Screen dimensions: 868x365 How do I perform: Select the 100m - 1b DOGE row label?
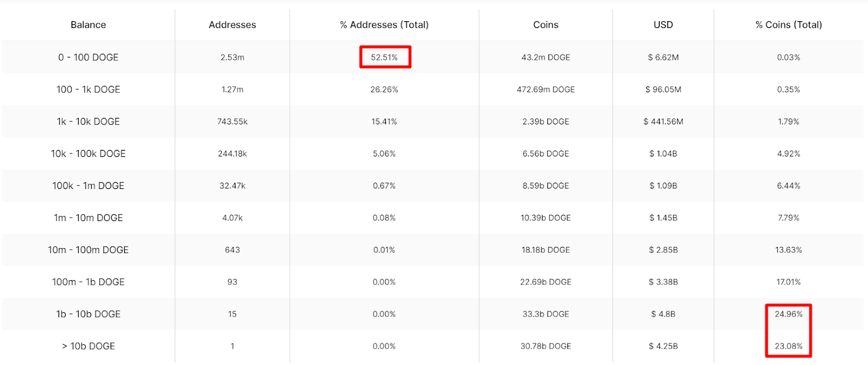pos(88,282)
